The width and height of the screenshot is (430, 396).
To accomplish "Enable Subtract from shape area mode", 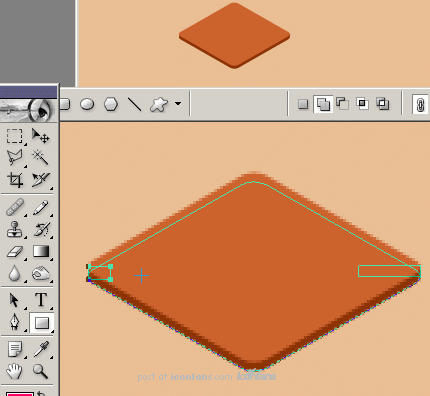I will (x=342, y=103).
